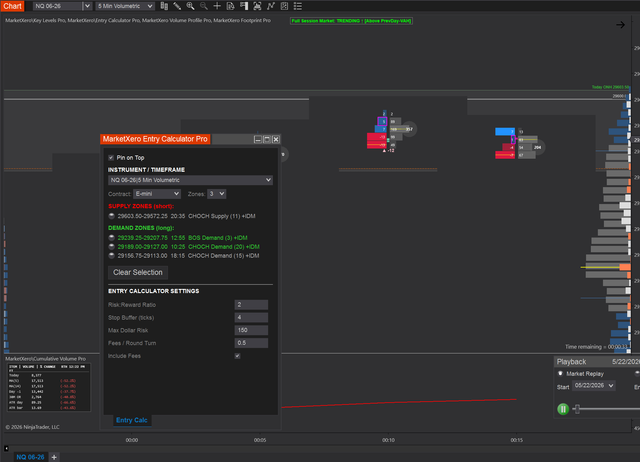
Task: Click the ENTRY CALCULATOR SETTINGS heading
Action: tap(153, 291)
